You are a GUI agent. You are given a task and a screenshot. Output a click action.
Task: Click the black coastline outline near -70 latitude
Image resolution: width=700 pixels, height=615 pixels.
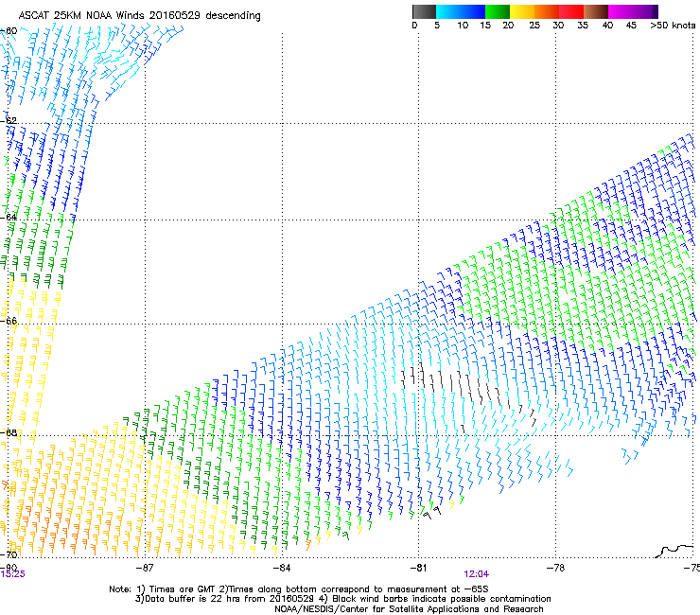click(x=674, y=551)
